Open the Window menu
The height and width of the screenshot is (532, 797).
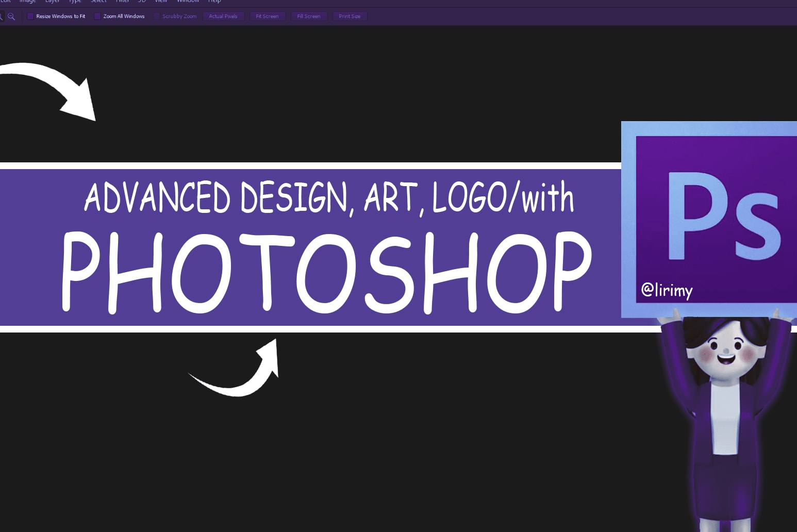(x=188, y=2)
